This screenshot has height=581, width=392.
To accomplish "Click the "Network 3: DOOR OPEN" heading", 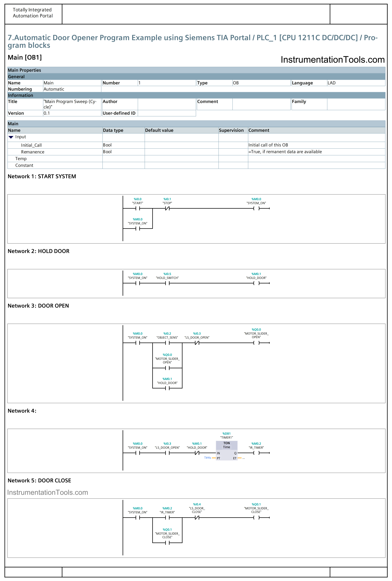I will [38, 306].
